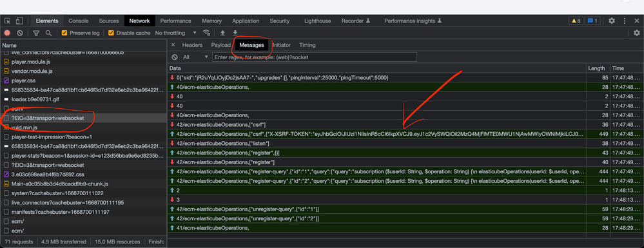
Task: Close the request details pane with X
Action: pos(173,44)
